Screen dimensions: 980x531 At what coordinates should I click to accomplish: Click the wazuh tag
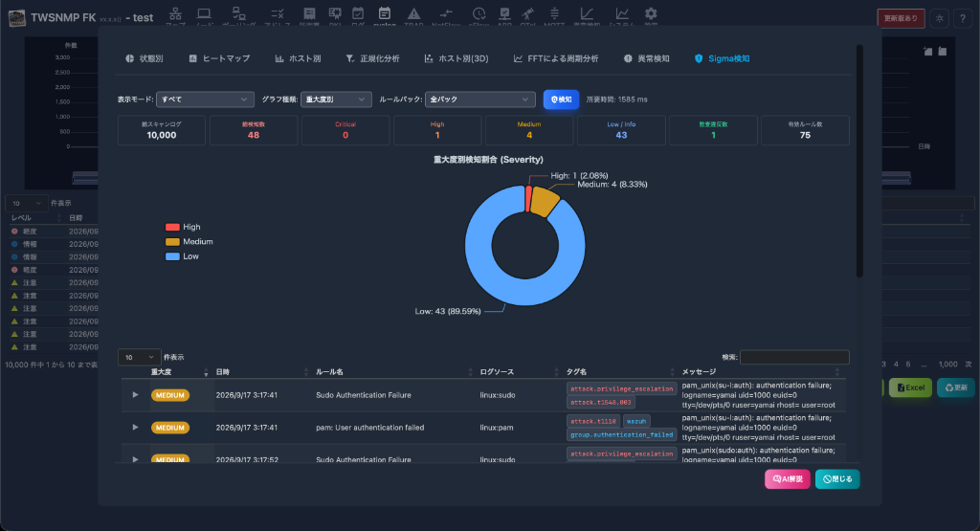click(x=636, y=421)
